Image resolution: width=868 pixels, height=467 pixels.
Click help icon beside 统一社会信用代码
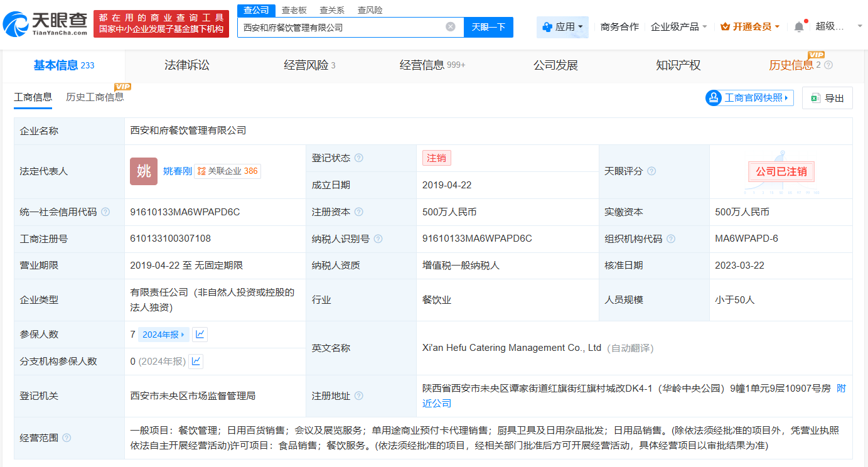pyautogui.click(x=105, y=212)
